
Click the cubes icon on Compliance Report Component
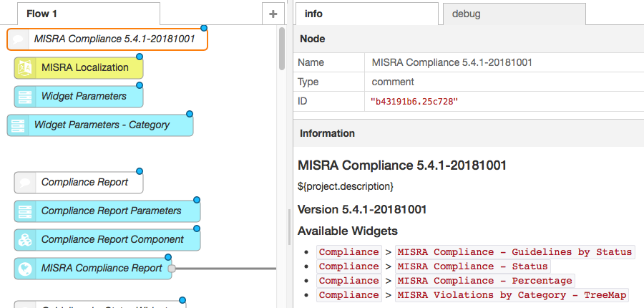coord(25,240)
